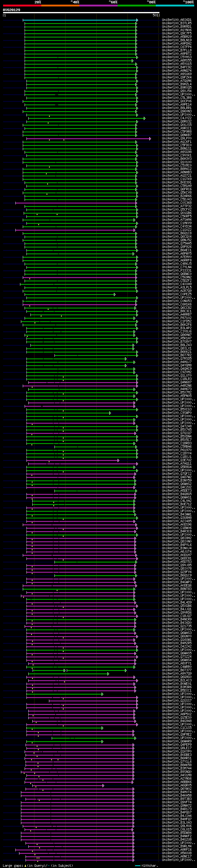Open the UniRef100_A1D721 hit
Viewport: 197px width, 868px height.
(x=176, y=176)
